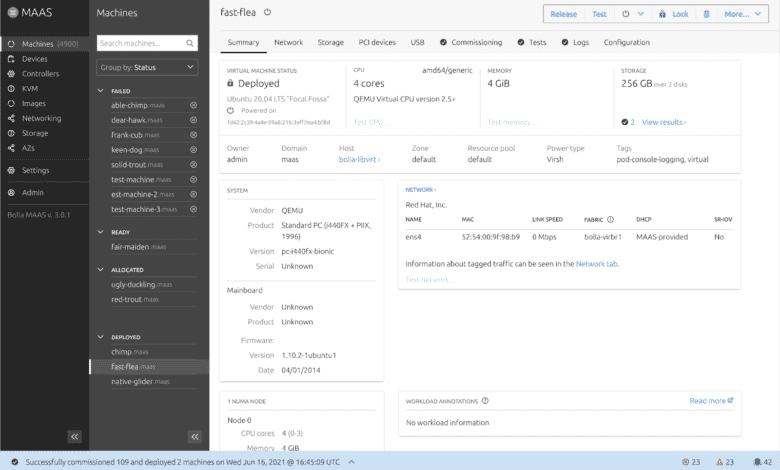Click the help icon beside Workload Annotations
The height and width of the screenshot is (470, 780).
tap(485, 401)
